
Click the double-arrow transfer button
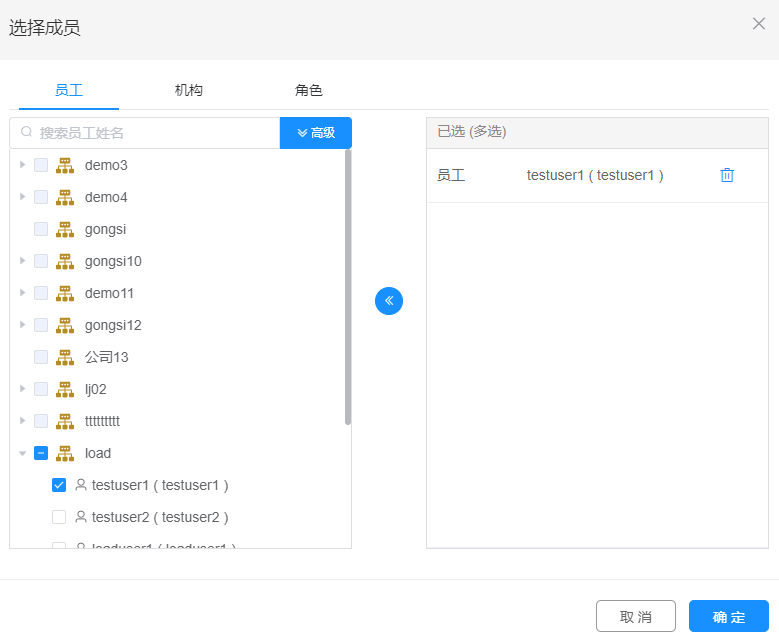coord(389,300)
